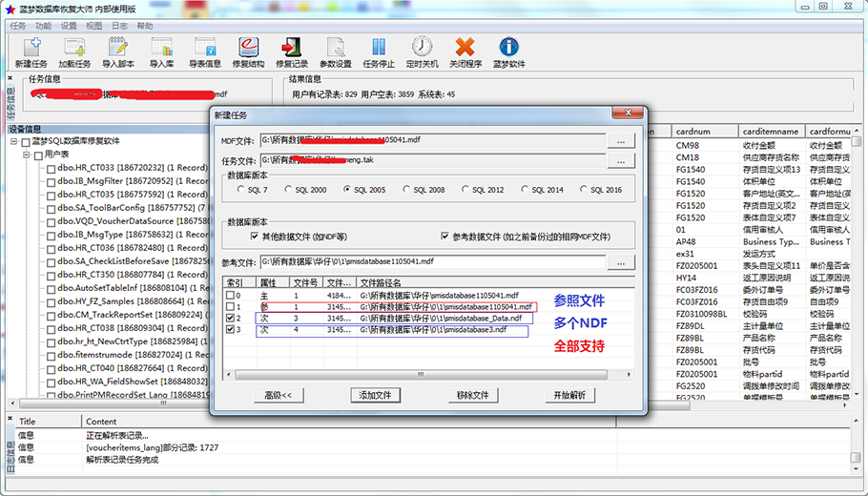868x496 pixels.
Task: Close the 任务信息 panel with its x
Action: [x=10, y=79]
